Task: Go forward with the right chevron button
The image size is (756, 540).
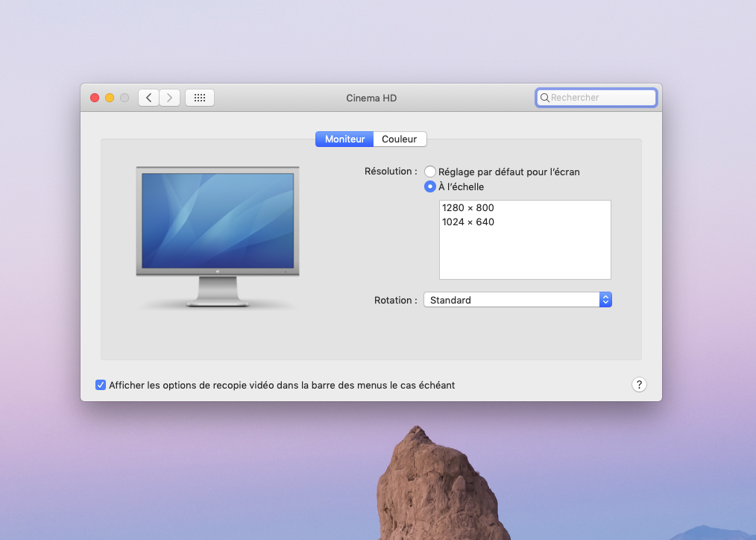Action: [170, 98]
